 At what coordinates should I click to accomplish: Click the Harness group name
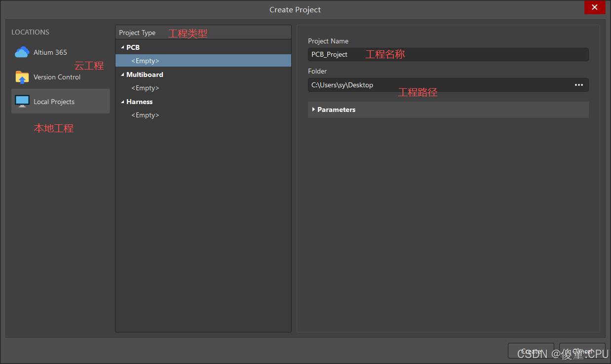click(139, 102)
